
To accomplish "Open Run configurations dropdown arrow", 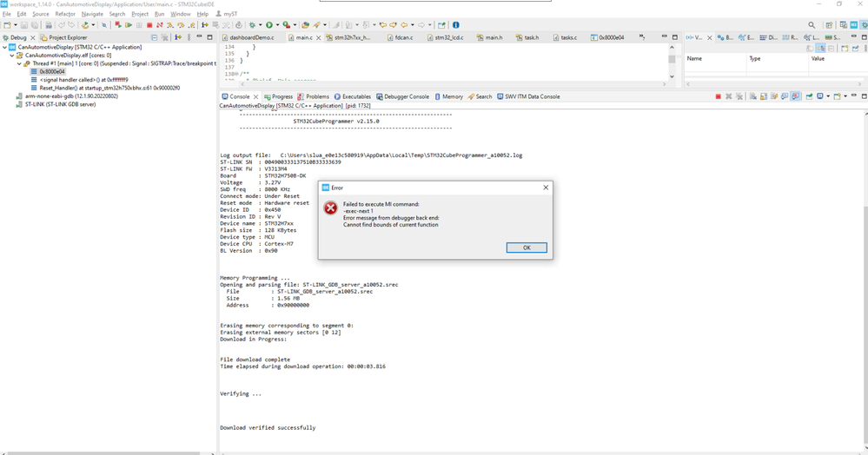I will point(277,25).
